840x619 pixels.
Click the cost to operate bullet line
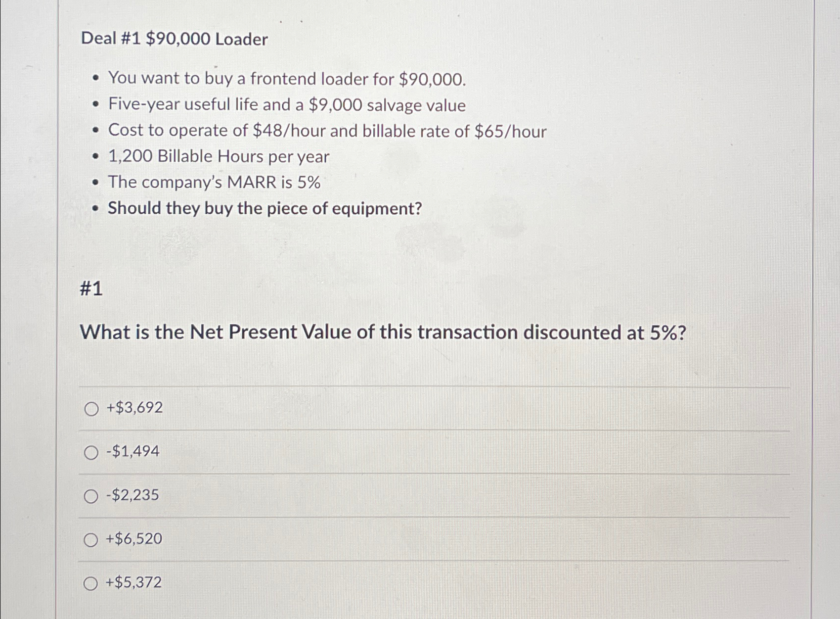pyautogui.click(x=327, y=130)
